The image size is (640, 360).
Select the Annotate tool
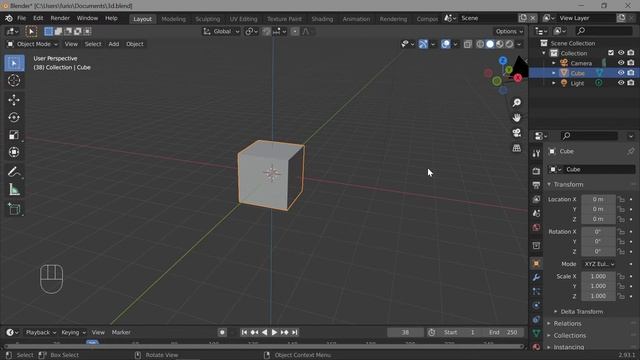[14, 172]
